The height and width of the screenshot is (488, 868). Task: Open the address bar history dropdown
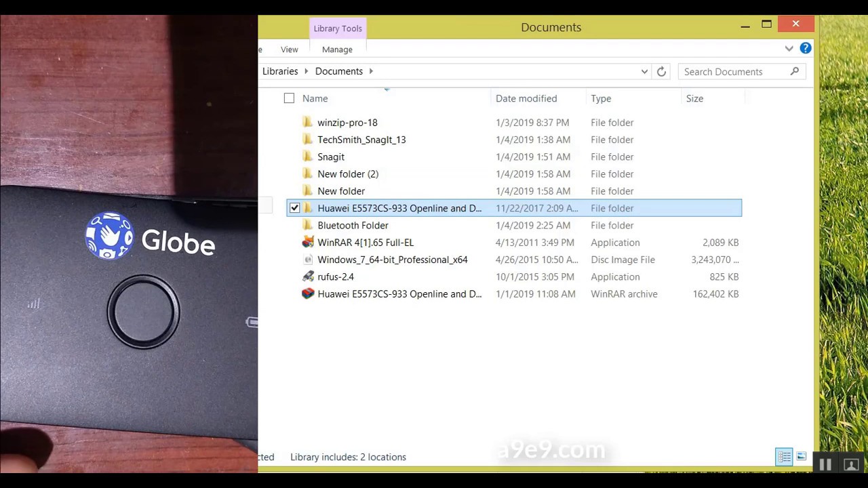[644, 71]
